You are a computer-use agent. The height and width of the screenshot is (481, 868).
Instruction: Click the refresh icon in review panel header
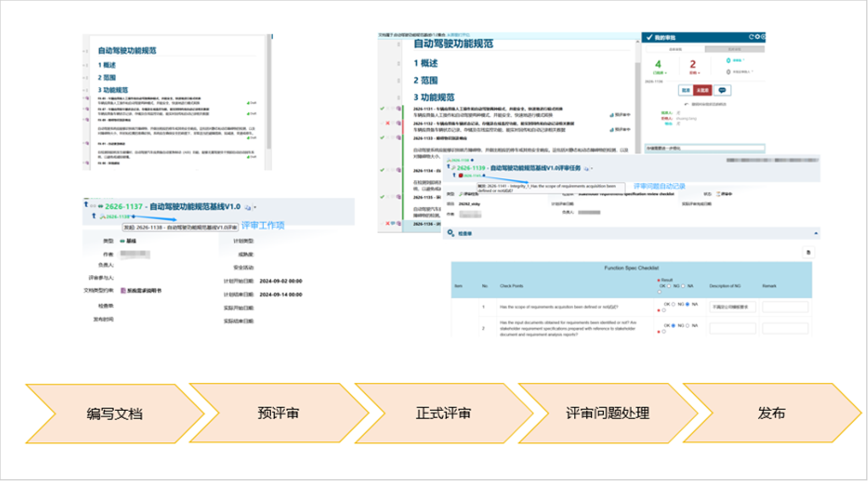[x=751, y=37]
